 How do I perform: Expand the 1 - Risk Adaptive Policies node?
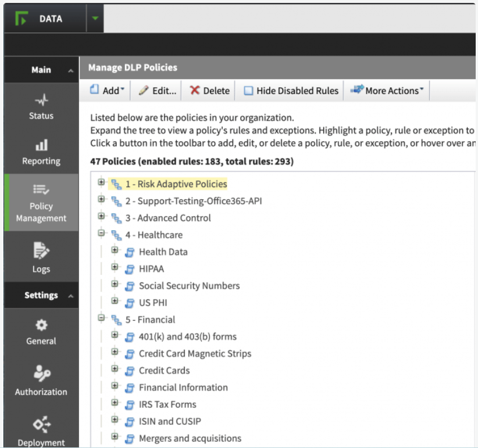tap(102, 183)
